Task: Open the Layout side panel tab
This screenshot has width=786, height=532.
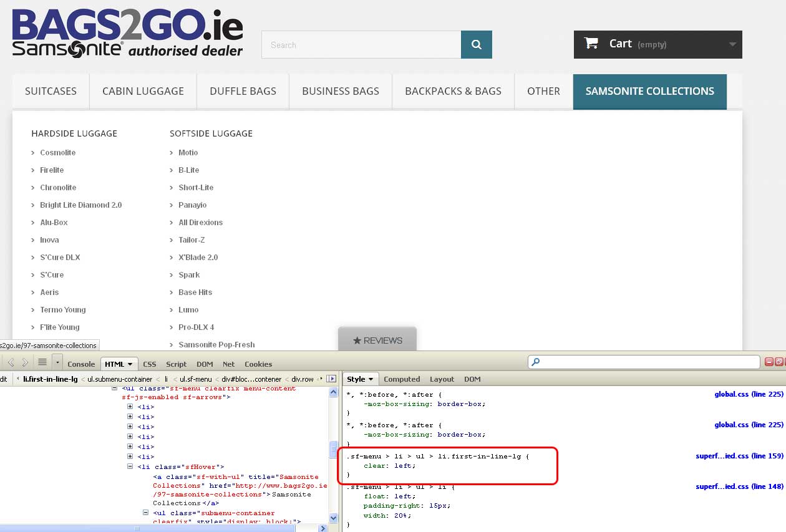Action: tap(442, 379)
